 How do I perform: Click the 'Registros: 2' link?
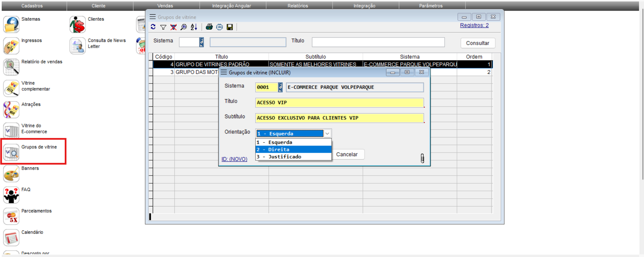coord(474,25)
